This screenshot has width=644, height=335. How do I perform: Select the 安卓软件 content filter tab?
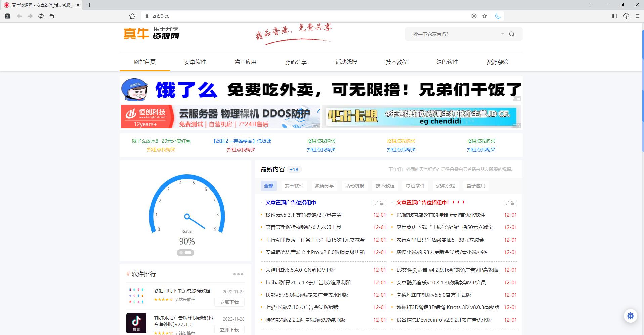pos(294,186)
